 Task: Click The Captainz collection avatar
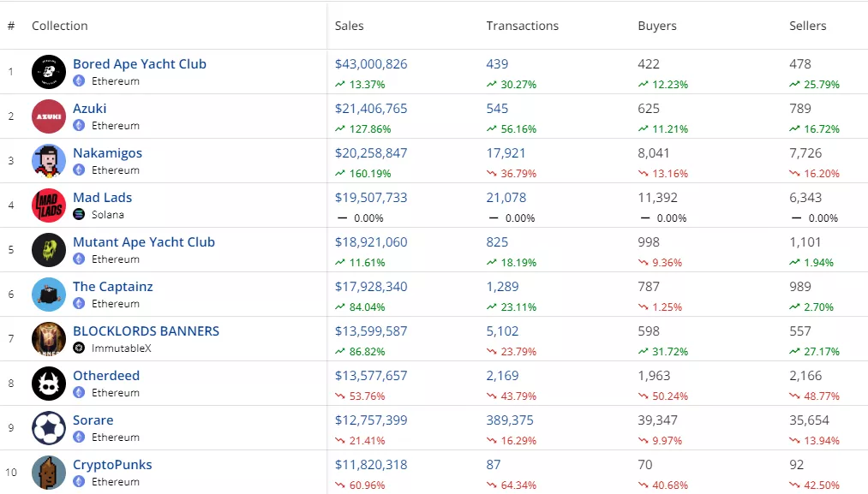pos(49,295)
